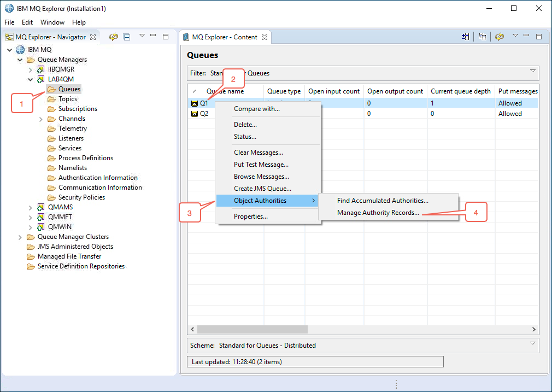
Task: Maximize the Content view
Action: (539, 36)
